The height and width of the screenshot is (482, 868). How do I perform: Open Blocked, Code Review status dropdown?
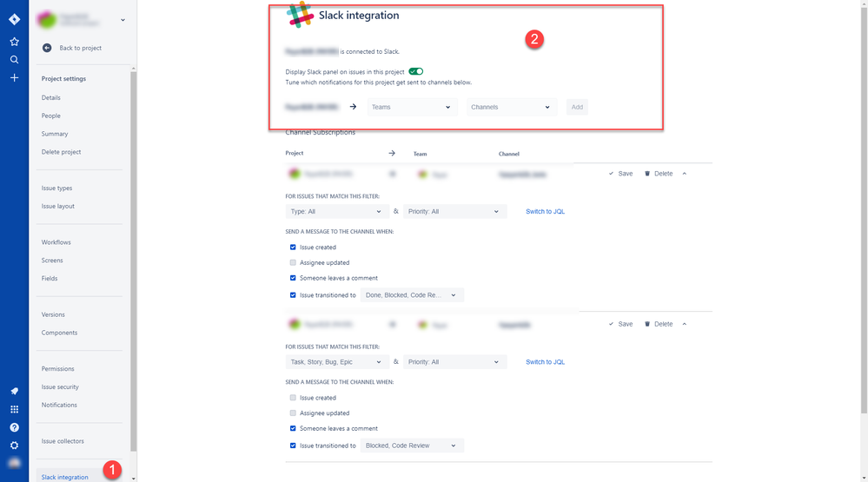coord(411,446)
